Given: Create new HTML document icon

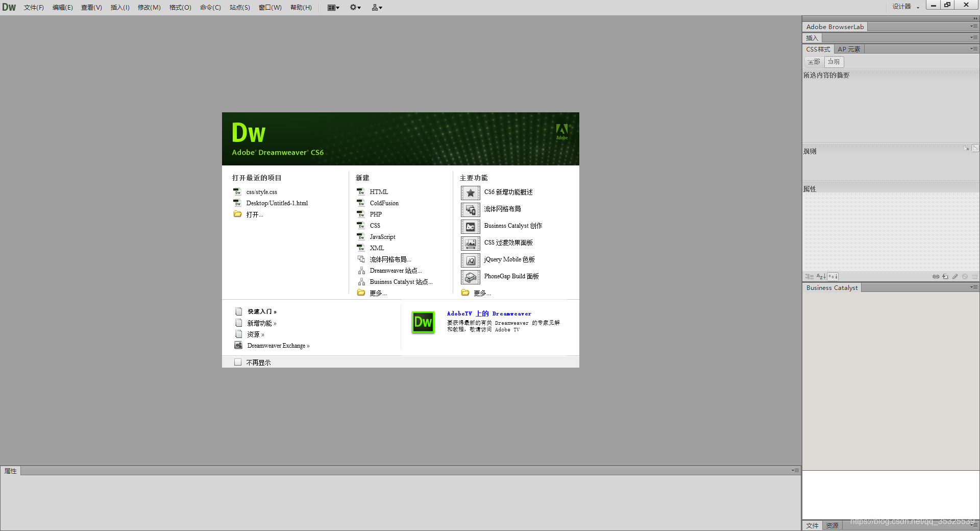Looking at the screenshot, I should coord(361,191).
